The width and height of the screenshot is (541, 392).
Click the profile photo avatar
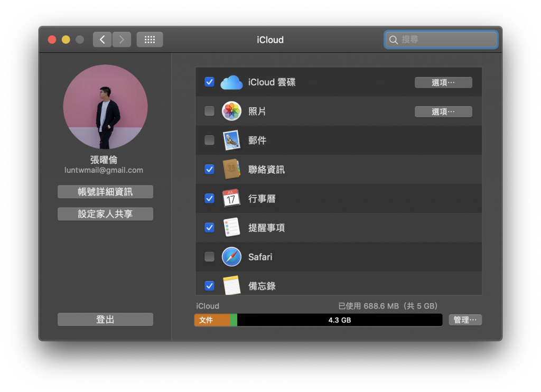click(x=105, y=107)
